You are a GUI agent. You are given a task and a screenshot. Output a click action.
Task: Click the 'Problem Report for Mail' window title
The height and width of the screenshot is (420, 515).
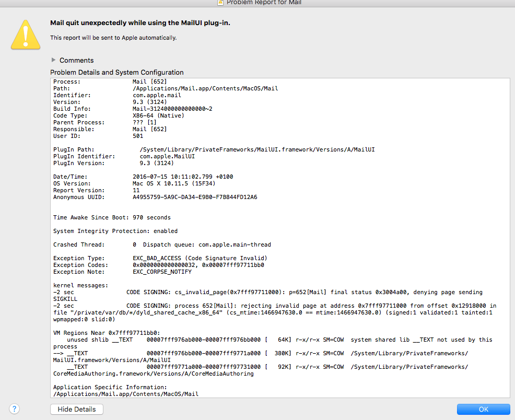(264, 3)
